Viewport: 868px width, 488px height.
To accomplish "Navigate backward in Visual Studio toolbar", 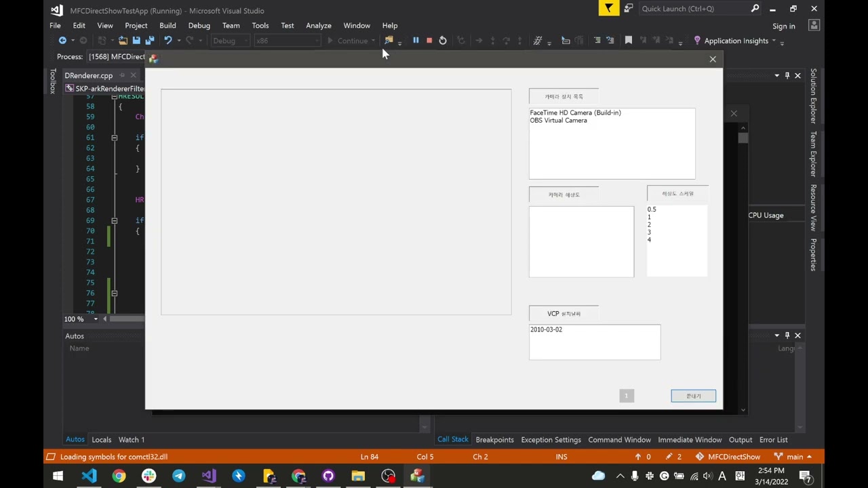I will 62,41.
